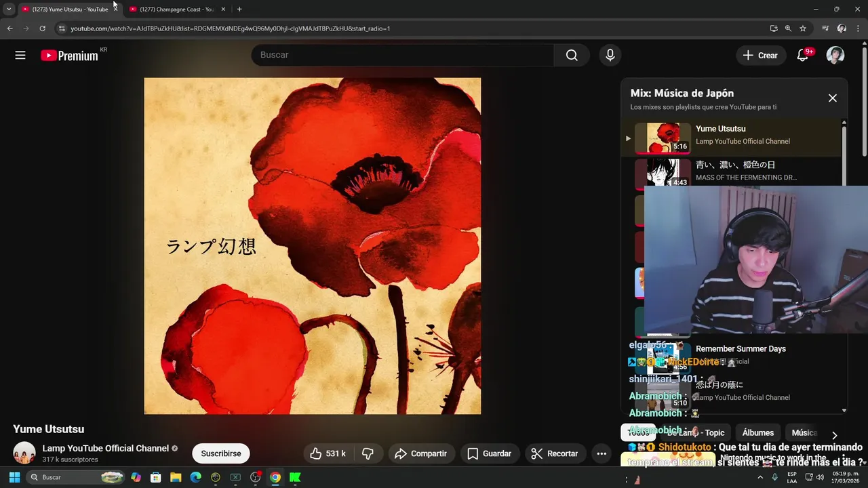Open the tab search dropdown arrow
The image size is (868, 488).
click(9, 9)
